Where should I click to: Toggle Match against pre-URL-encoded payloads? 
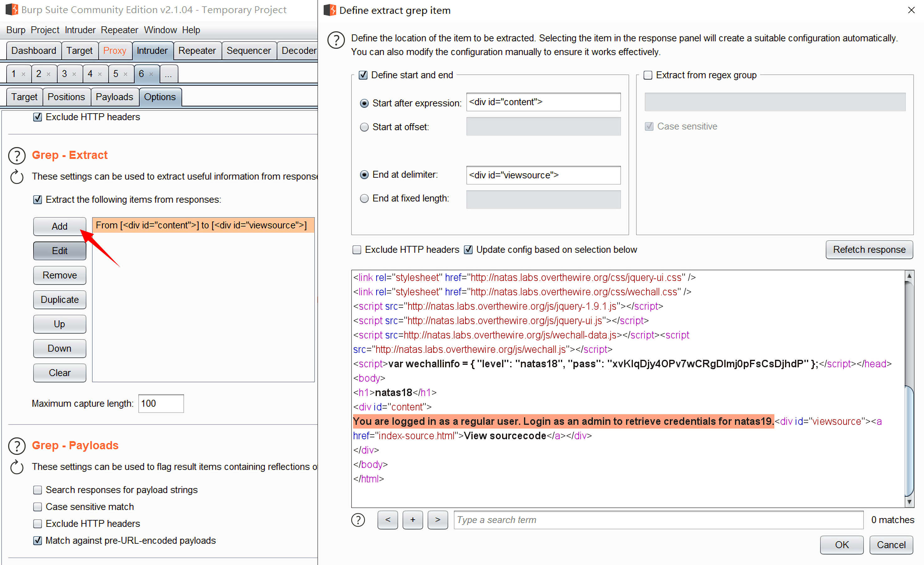click(x=38, y=541)
